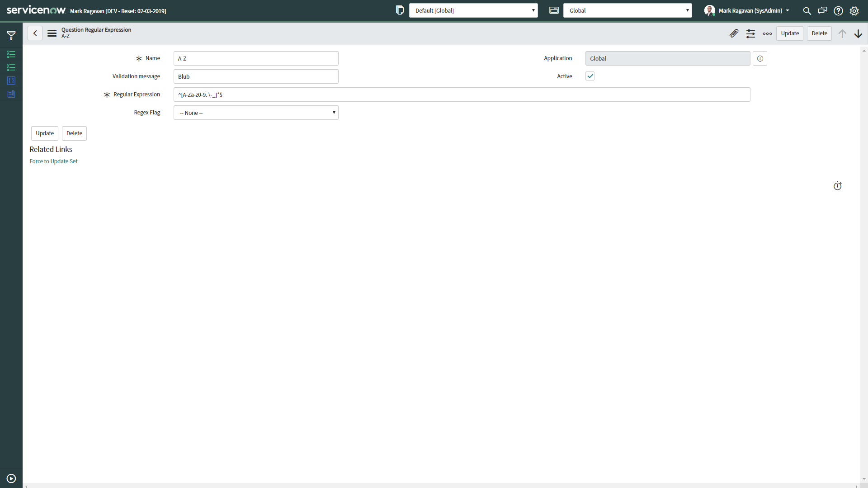Toggle the Active checkbox
The width and height of the screenshot is (868, 488).
[x=590, y=76]
